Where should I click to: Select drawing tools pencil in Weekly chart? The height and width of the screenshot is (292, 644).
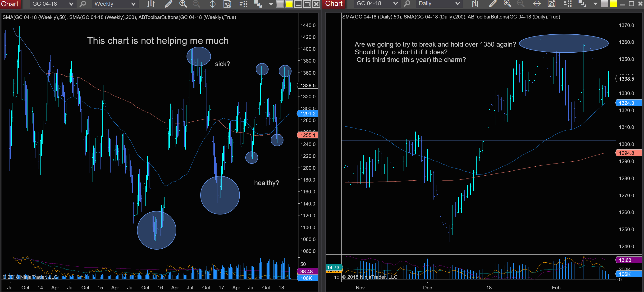[x=168, y=4]
